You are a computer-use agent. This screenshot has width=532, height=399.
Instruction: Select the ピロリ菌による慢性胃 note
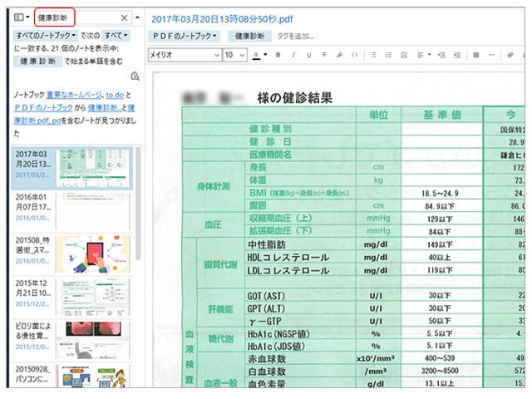[x=72, y=340]
